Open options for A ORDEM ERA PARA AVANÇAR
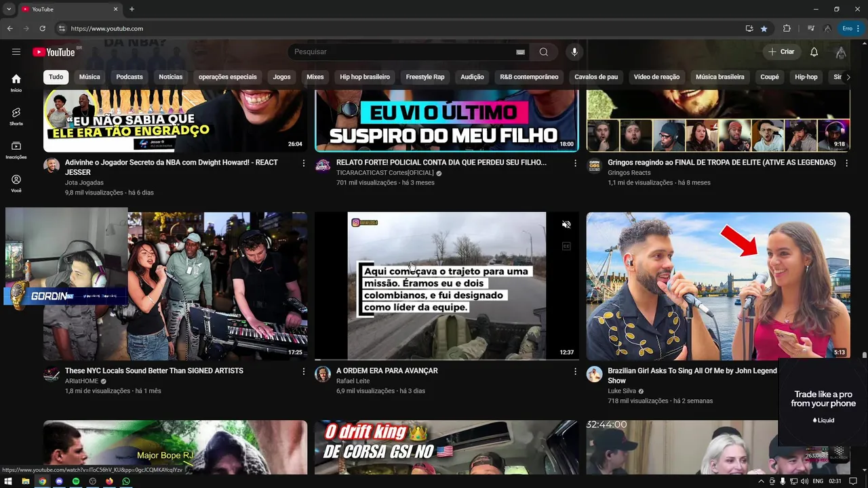Viewport: 868px width, 488px height. 575,371
